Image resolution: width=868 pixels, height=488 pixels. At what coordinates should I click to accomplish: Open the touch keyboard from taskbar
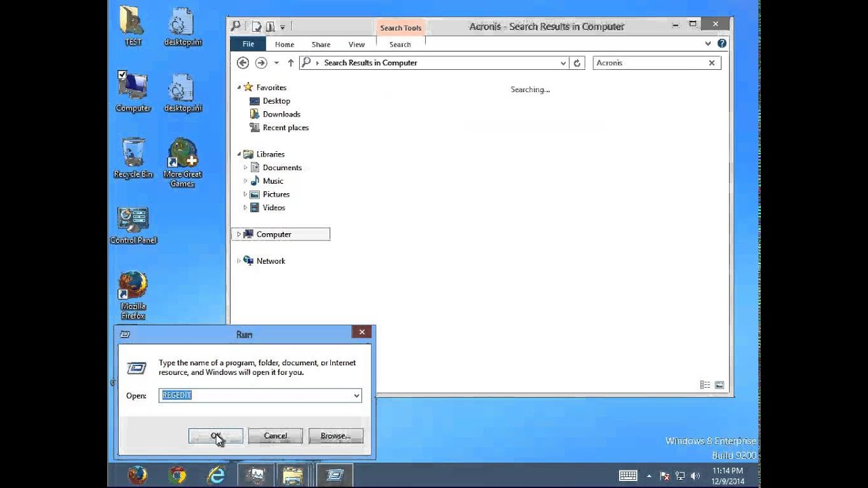[628, 476]
